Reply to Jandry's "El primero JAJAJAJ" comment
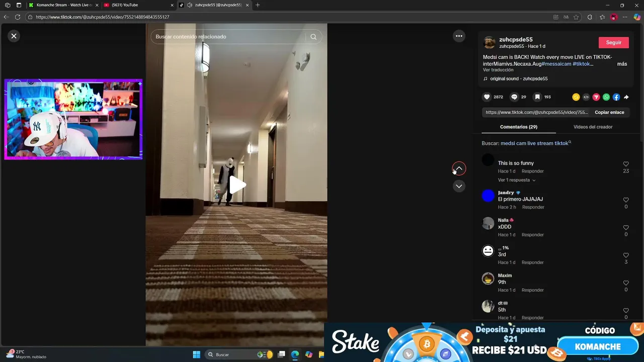The image size is (644, 362). tap(533, 207)
